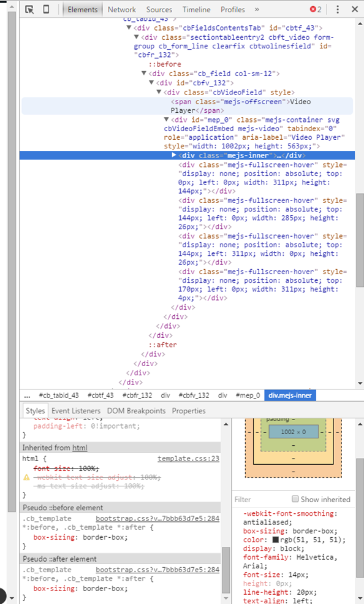This screenshot has width=364, height=604.
Task: Click the red error count indicator
Action: point(316,9)
